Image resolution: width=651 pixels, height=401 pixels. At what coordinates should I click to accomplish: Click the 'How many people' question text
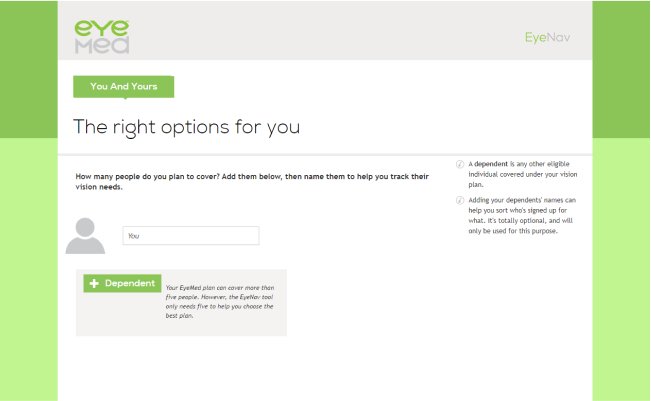pyautogui.click(x=252, y=181)
